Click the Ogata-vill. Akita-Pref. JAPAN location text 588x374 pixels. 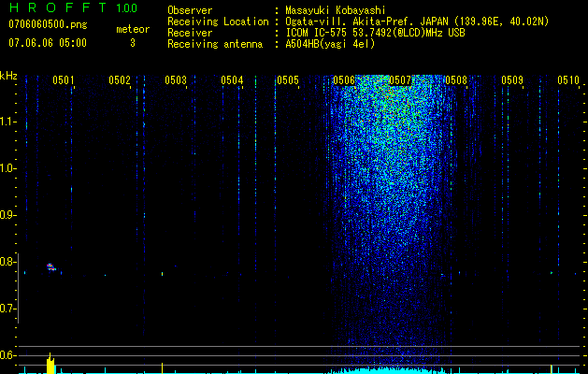[417, 22]
